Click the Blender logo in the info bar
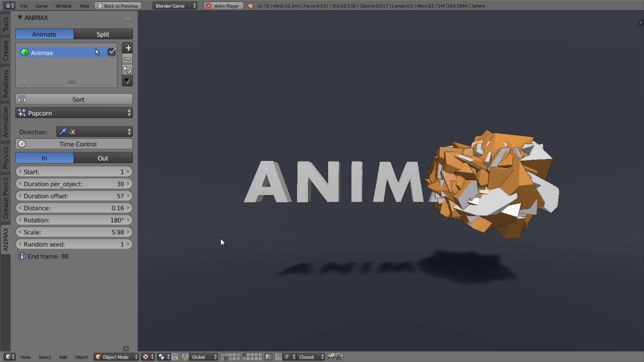Image resolution: width=644 pixels, height=362 pixels. 250,6
